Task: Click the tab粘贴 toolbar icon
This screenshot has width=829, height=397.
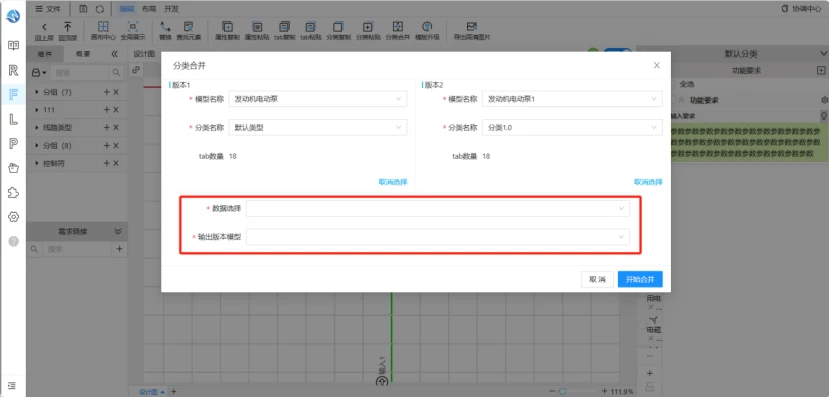Action: (x=311, y=27)
